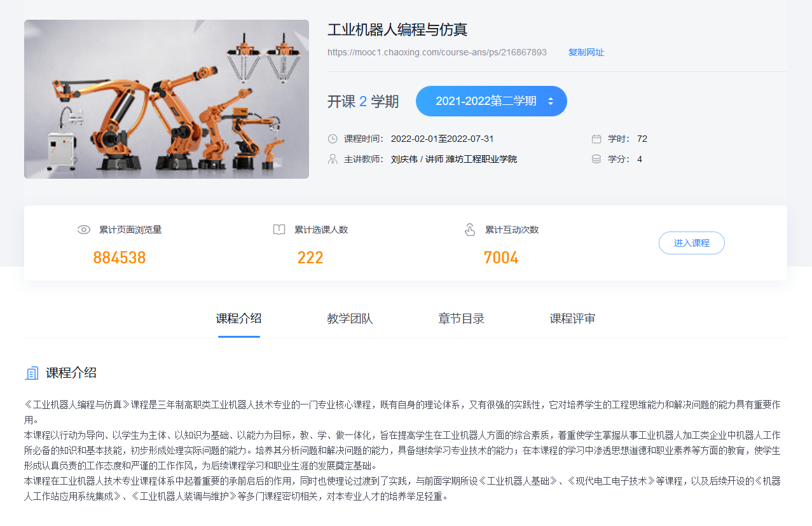
Task: Click the calendar icon beside 学时
Action: pos(596,139)
